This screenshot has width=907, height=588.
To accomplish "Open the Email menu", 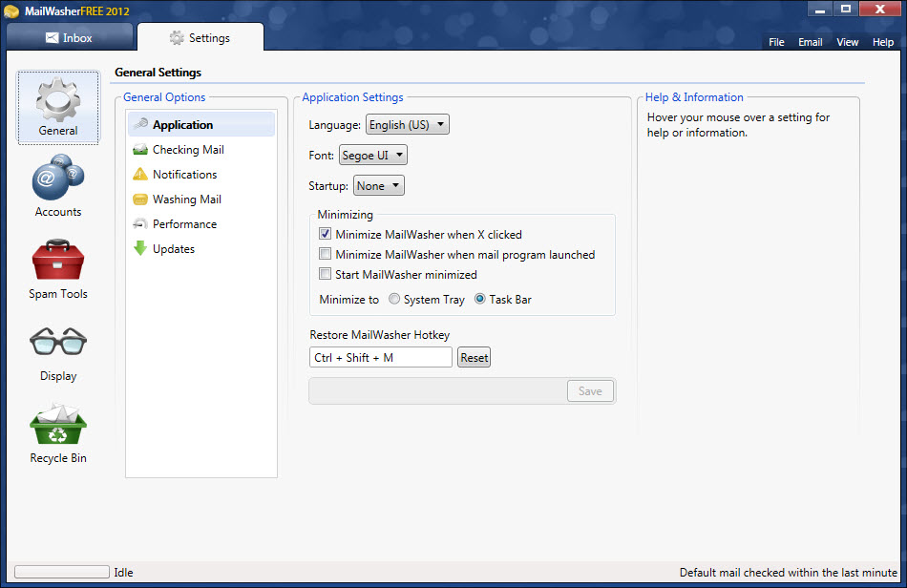I will (810, 42).
